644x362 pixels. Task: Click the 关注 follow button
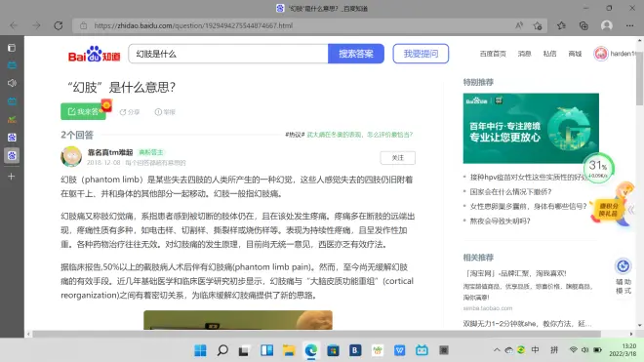397,158
